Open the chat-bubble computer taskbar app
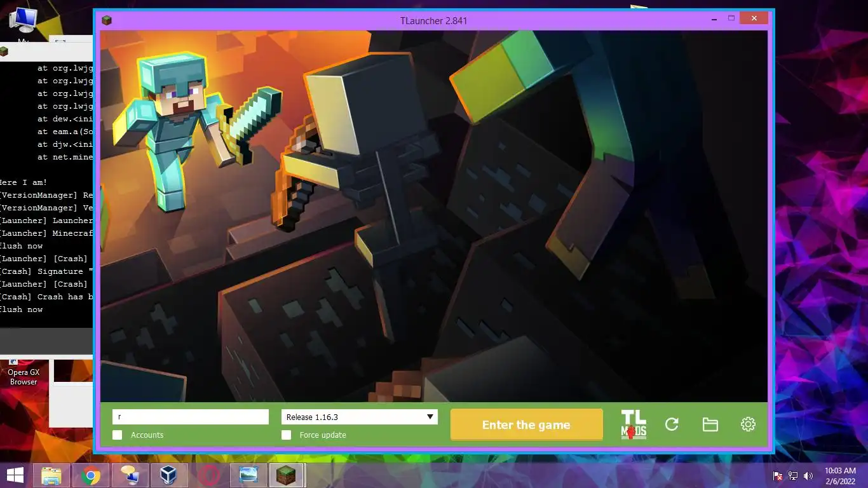 coord(130,475)
